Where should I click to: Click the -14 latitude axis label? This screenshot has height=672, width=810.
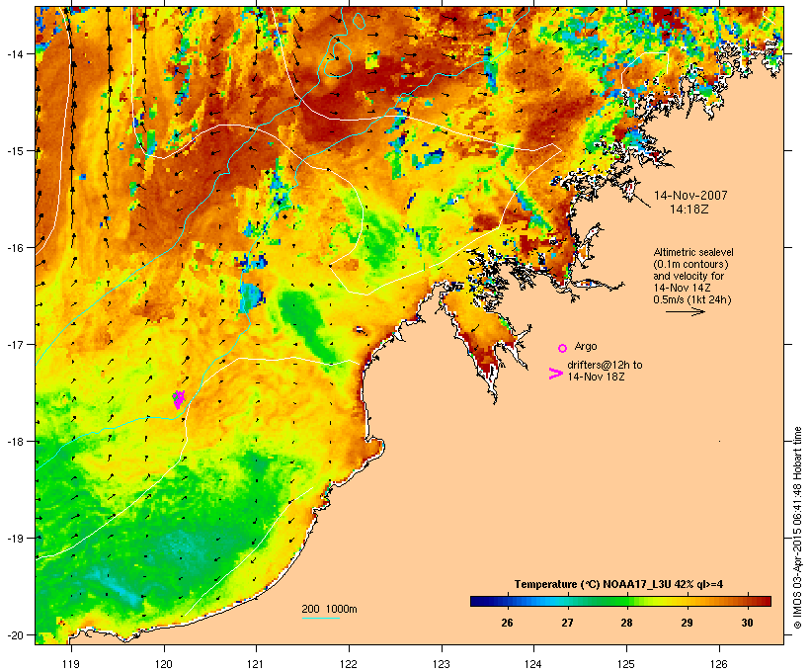15,53
